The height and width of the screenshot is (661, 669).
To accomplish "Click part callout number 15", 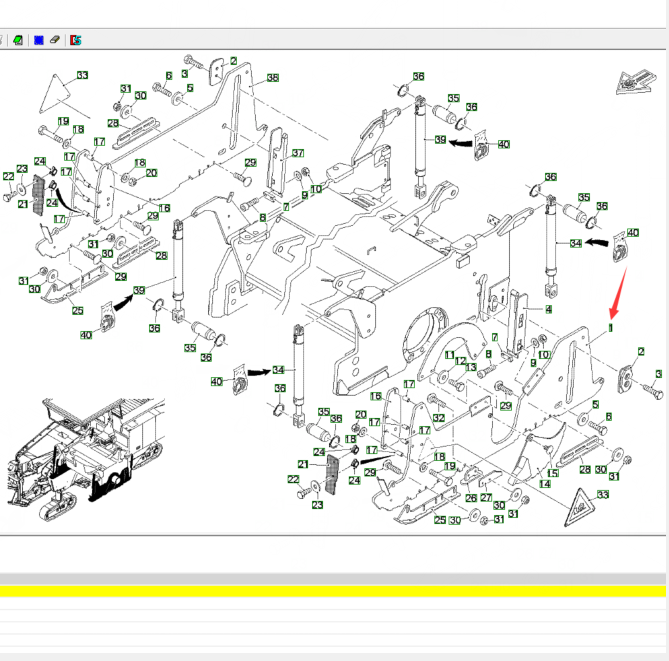I will tap(553, 473).
